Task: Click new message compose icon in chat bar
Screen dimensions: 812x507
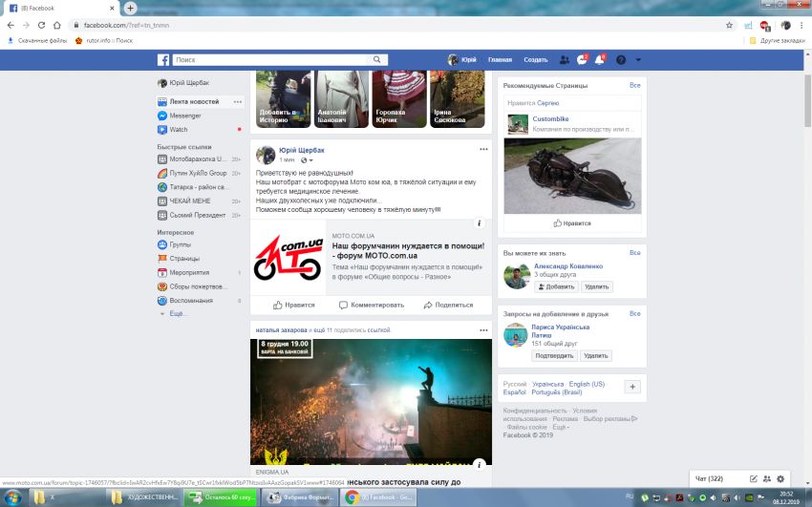Action: tap(754, 479)
